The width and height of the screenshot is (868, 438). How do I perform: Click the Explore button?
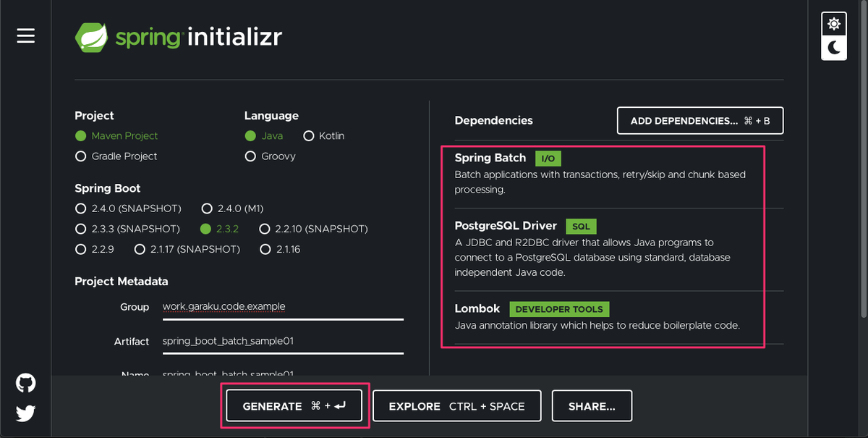point(456,406)
